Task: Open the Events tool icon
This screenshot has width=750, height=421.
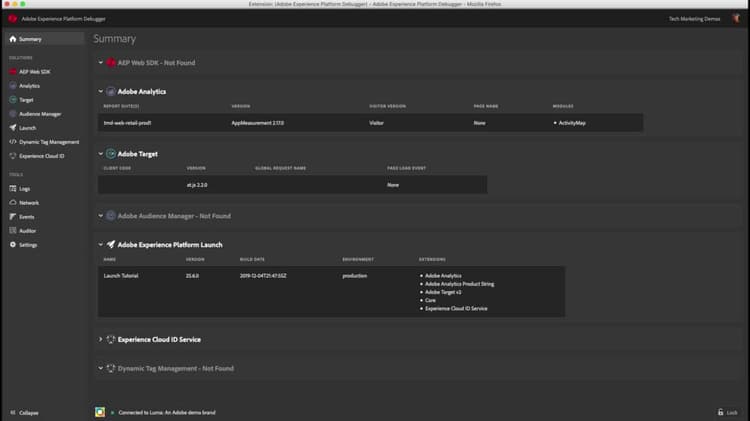Action: (x=13, y=217)
